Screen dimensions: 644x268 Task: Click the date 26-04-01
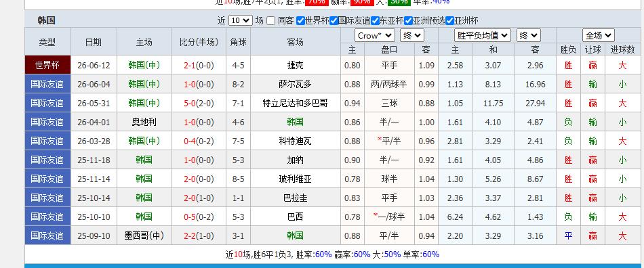click(x=94, y=122)
